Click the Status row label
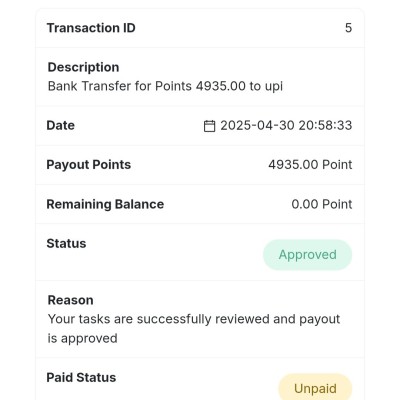The height and width of the screenshot is (400, 400). [x=66, y=243]
